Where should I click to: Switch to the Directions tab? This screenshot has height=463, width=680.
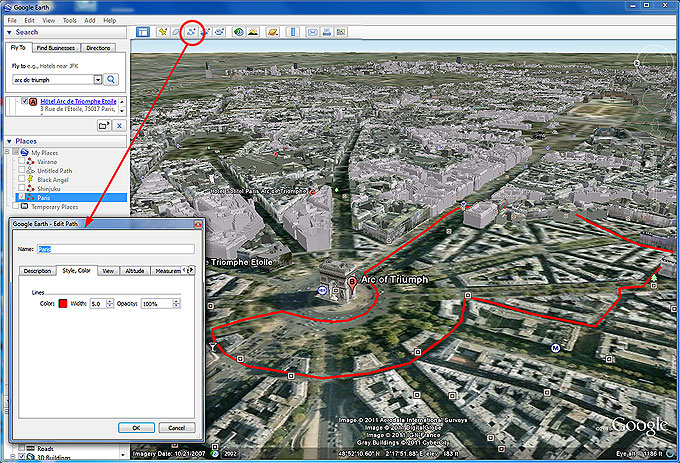[x=98, y=48]
